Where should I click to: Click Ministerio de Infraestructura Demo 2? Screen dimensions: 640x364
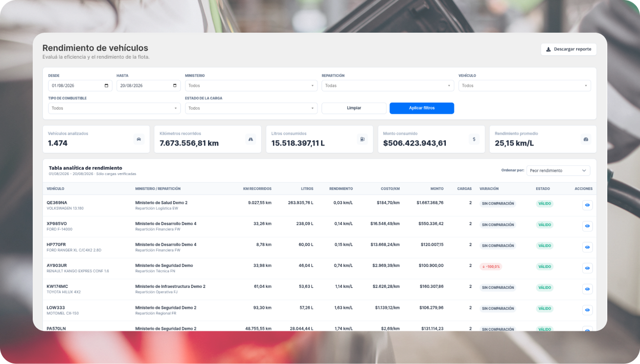coord(170,286)
